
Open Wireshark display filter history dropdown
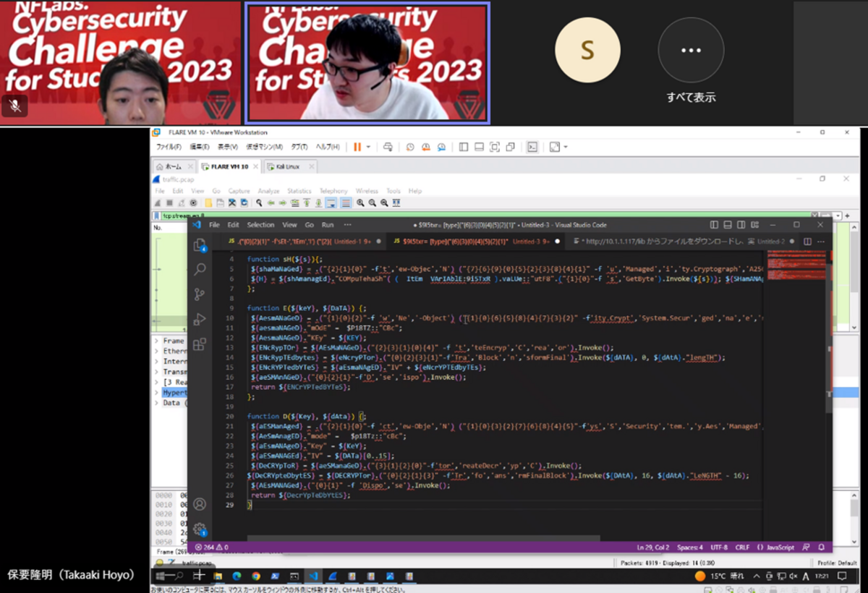(x=837, y=215)
